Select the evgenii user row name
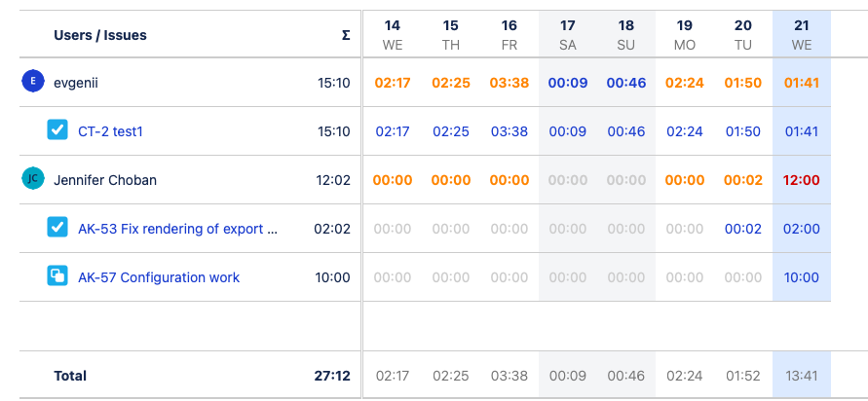The width and height of the screenshot is (868, 401). [76, 83]
